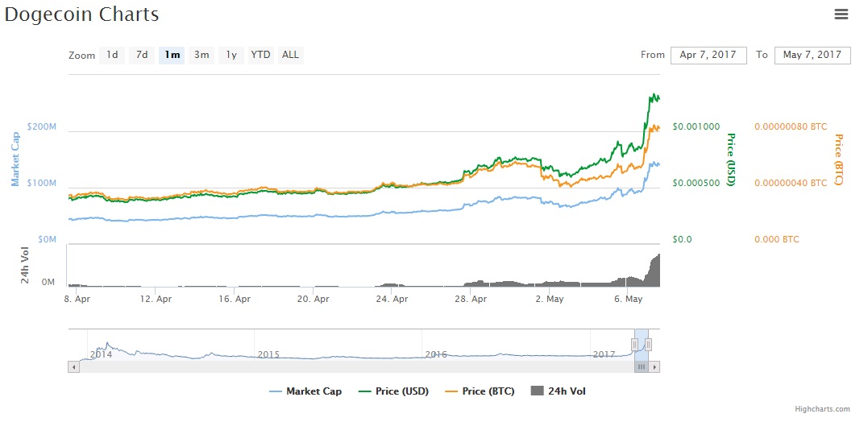Click the Market Cap axis title

(x=15, y=159)
